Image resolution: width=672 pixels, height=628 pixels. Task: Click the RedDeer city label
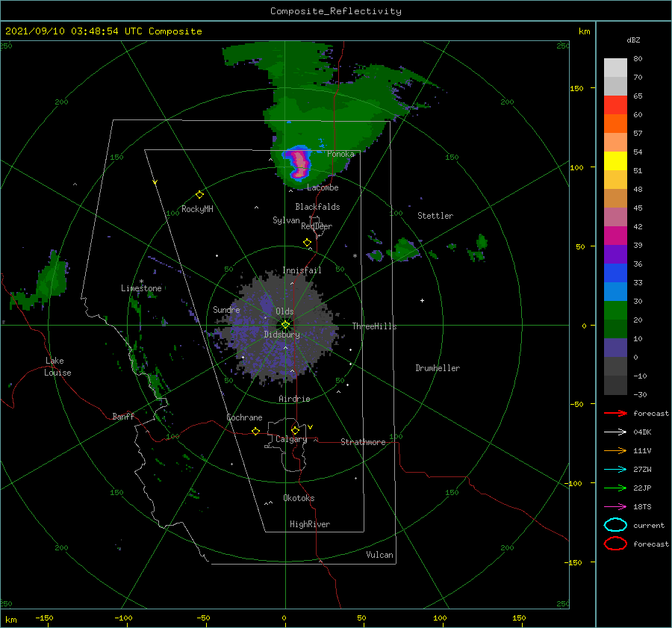click(x=317, y=226)
